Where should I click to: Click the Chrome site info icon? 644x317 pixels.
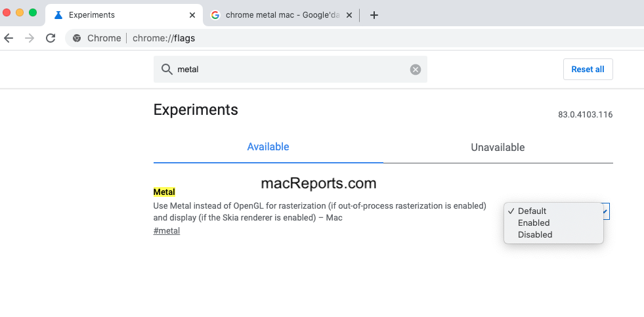[x=76, y=38]
